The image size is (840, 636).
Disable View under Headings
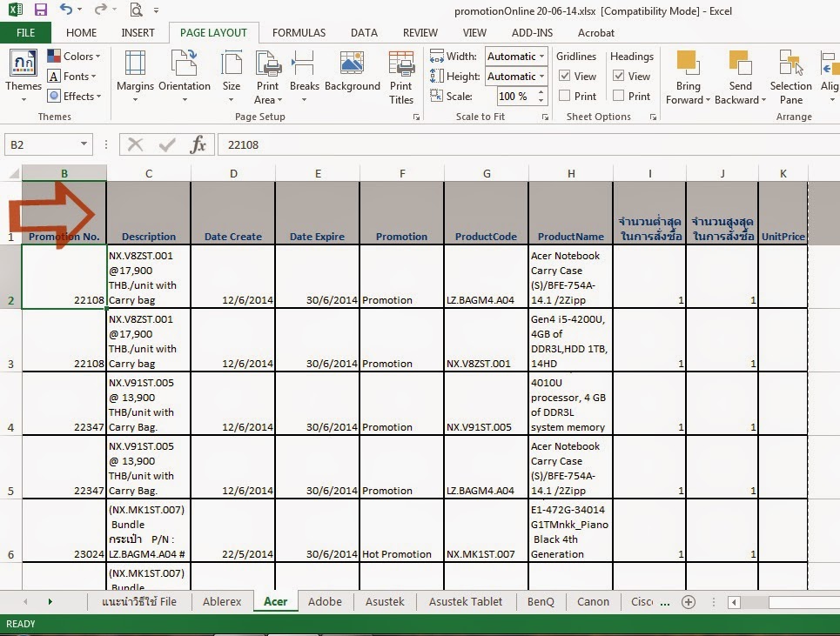pos(618,76)
